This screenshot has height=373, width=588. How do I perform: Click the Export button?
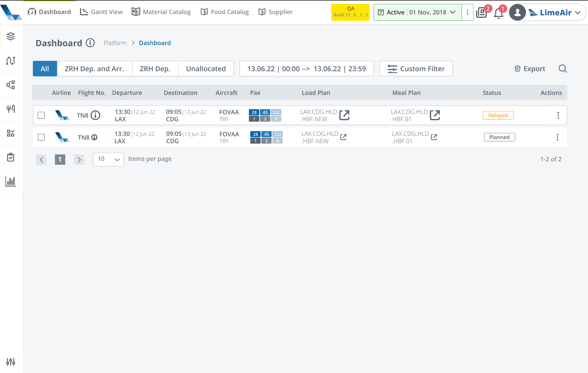click(x=530, y=69)
